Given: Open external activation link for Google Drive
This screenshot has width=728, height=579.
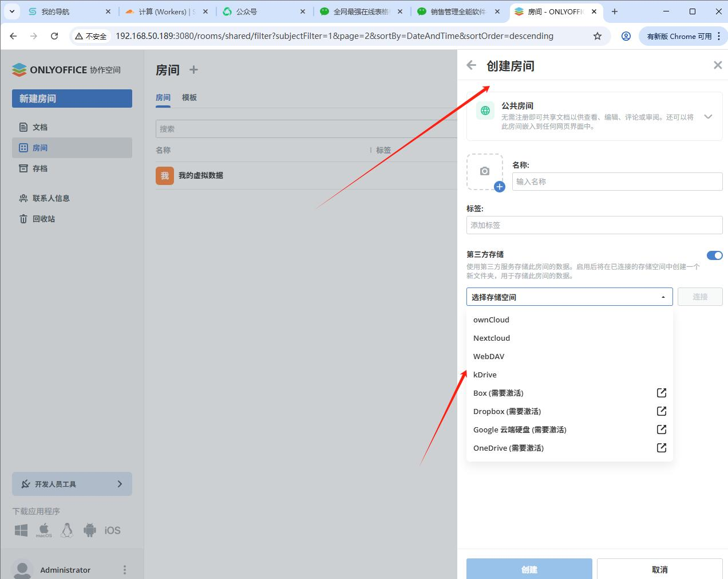Looking at the screenshot, I should pyautogui.click(x=662, y=430).
